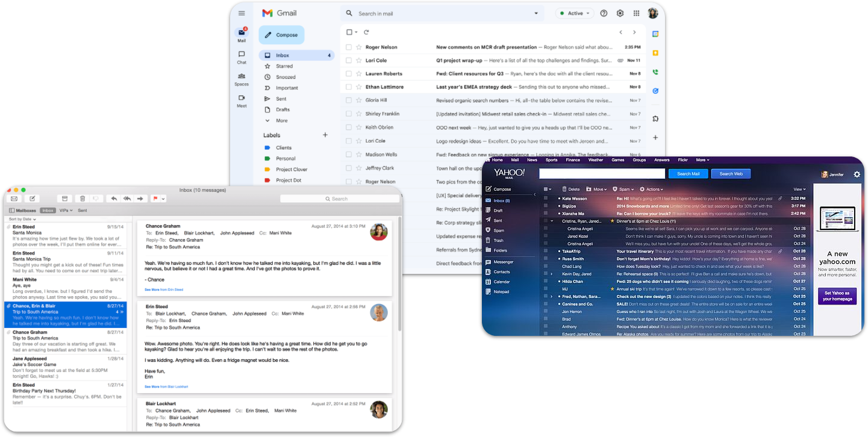Viewport: 868px width, 437px height.
Task: Tick Gmail's select-all checkbox
Action: (349, 32)
